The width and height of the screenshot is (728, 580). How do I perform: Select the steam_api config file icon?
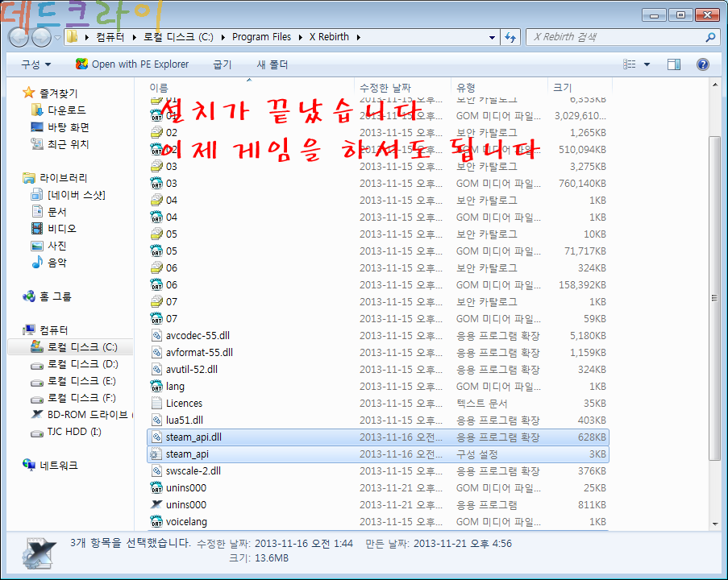[x=156, y=454]
